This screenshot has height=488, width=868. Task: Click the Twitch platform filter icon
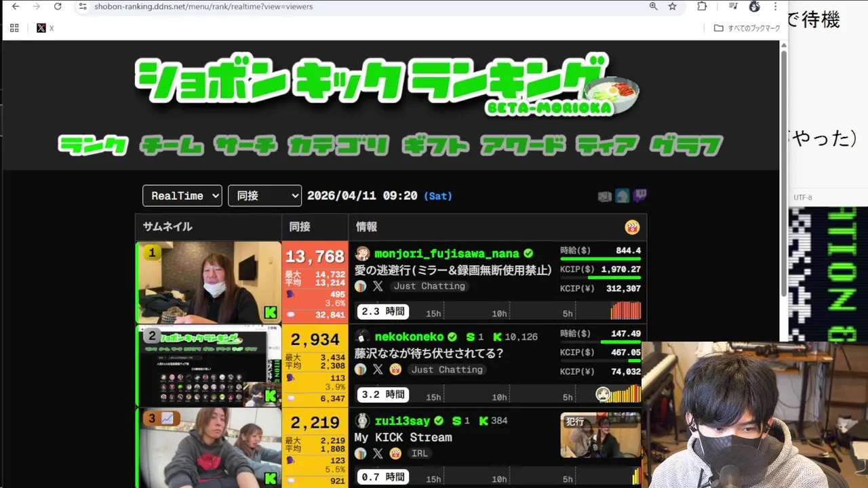(639, 196)
